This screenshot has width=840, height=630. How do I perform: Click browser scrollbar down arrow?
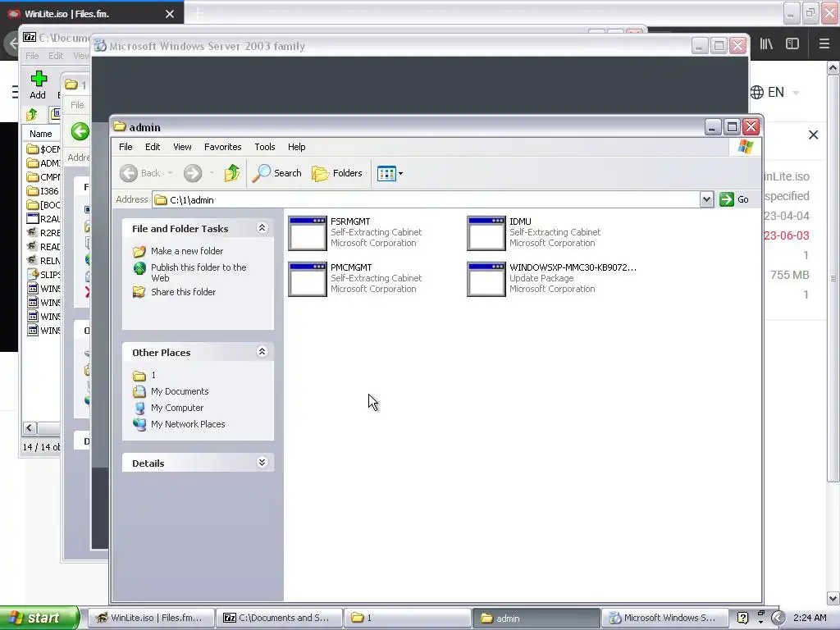833,598
